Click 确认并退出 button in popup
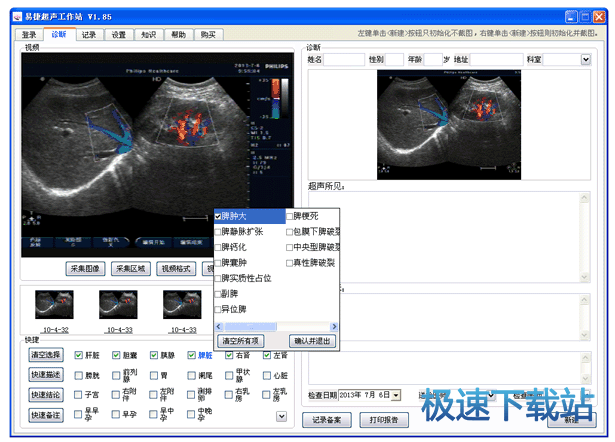 (312, 341)
